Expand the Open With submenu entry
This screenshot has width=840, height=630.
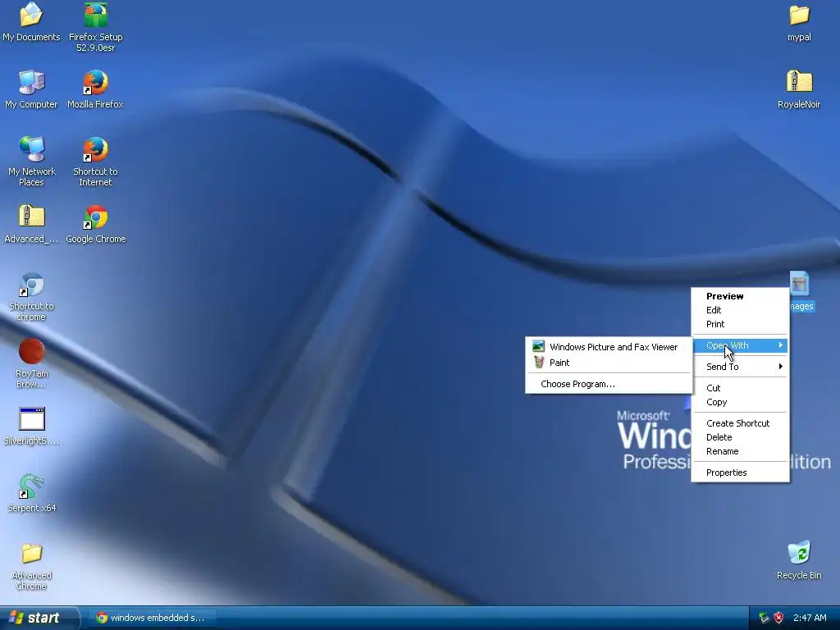tap(740, 345)
